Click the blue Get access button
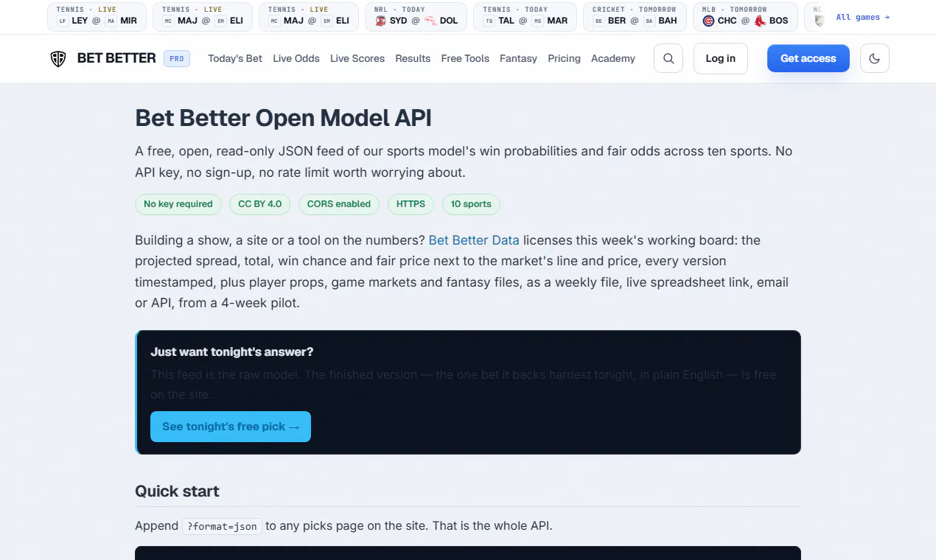936x560 pixels. (x=808, y=58)
